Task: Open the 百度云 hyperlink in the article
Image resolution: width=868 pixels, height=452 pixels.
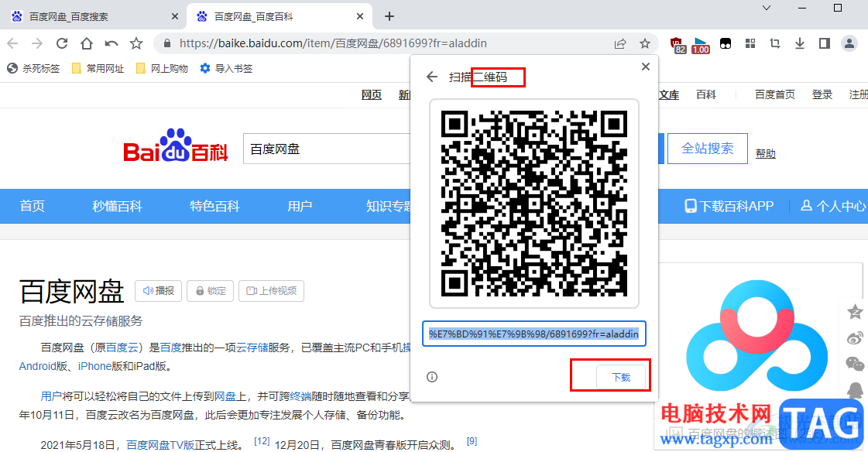Action: click(122, 348)
